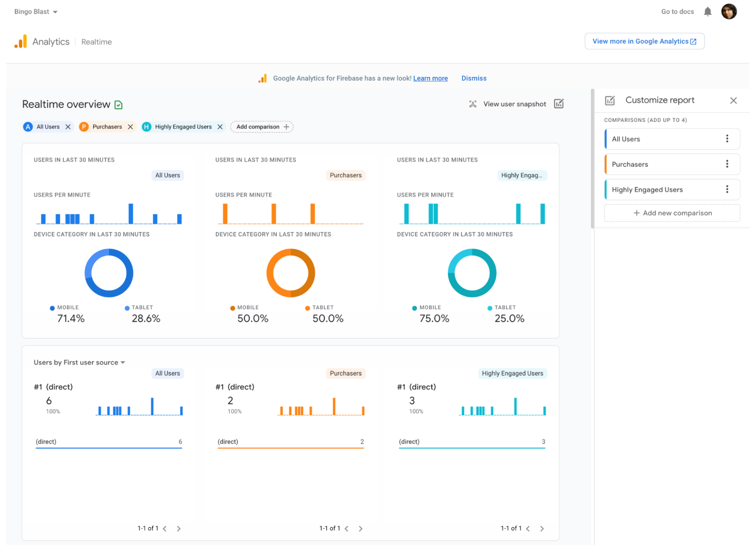Click the Customize report panel header icon

coord(610,100)
